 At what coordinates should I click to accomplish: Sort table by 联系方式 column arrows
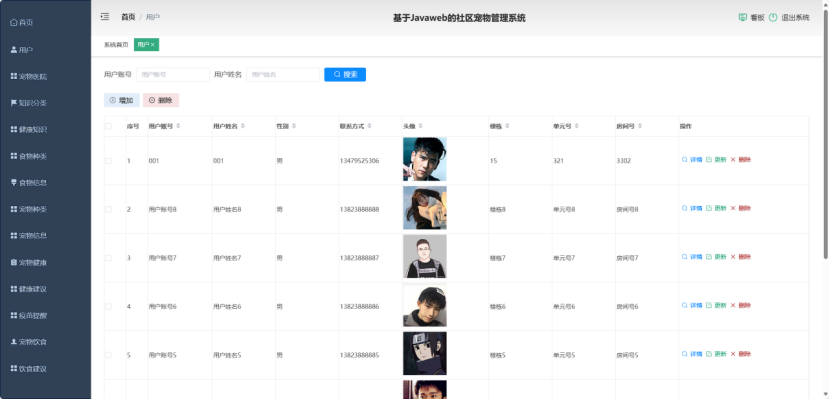370,126
